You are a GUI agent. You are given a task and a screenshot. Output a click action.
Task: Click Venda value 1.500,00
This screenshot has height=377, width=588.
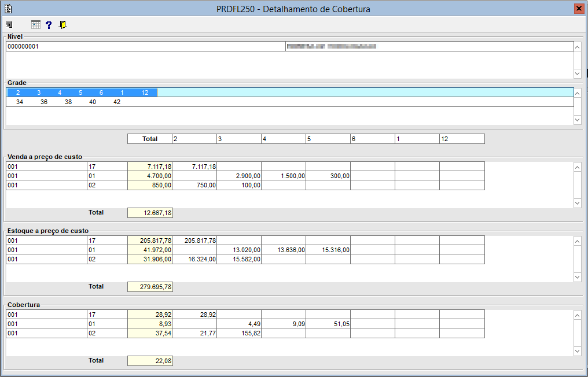284,176
